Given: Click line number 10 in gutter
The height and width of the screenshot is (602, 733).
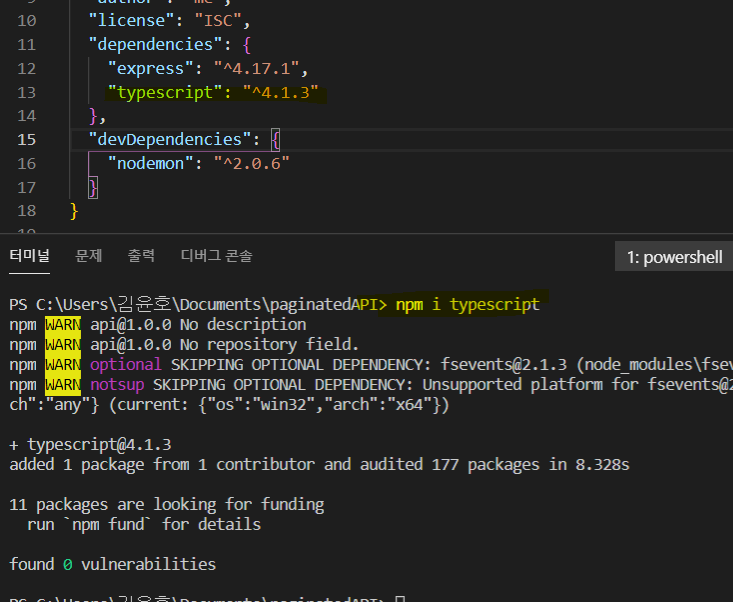Looking at the screenshot, I should (x=27, y=21).
